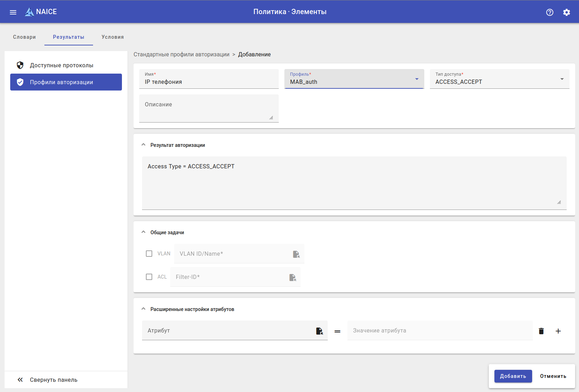Collapse the Общие задачи section

coord(143,232)
